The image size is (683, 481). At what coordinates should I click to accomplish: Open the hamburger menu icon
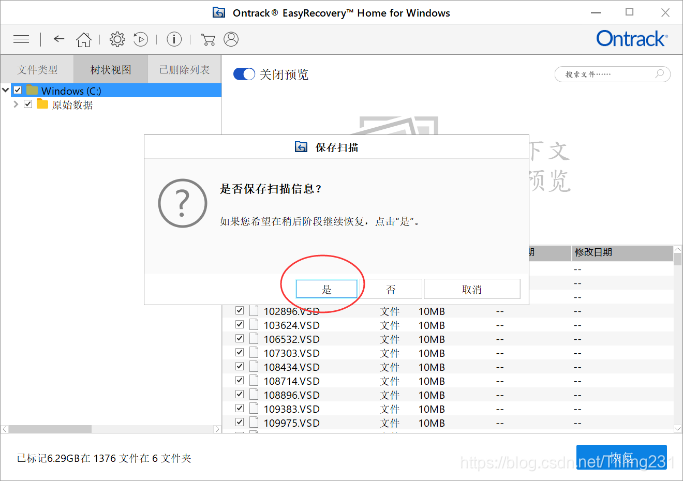coord(21,39)
